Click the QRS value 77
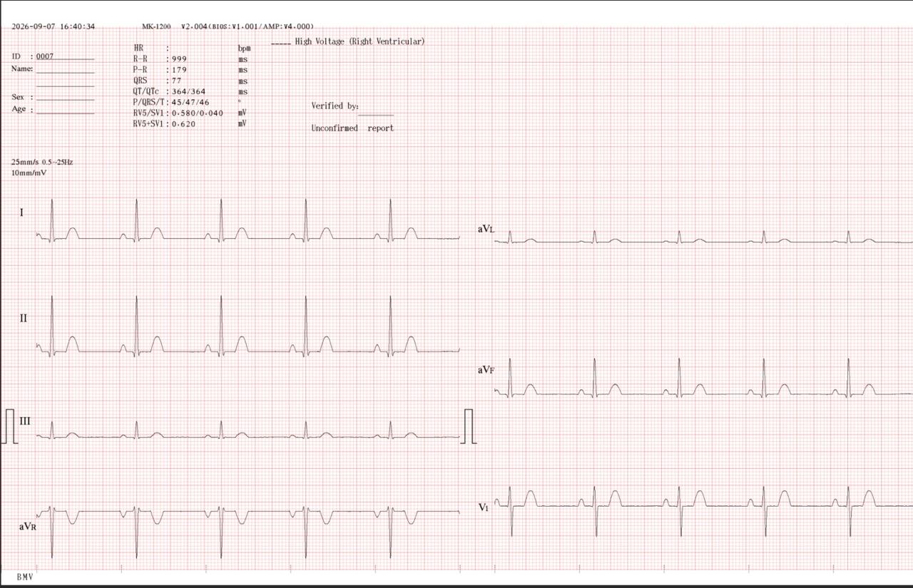Screen dimensions: 913x588 [x=177, y=81]
